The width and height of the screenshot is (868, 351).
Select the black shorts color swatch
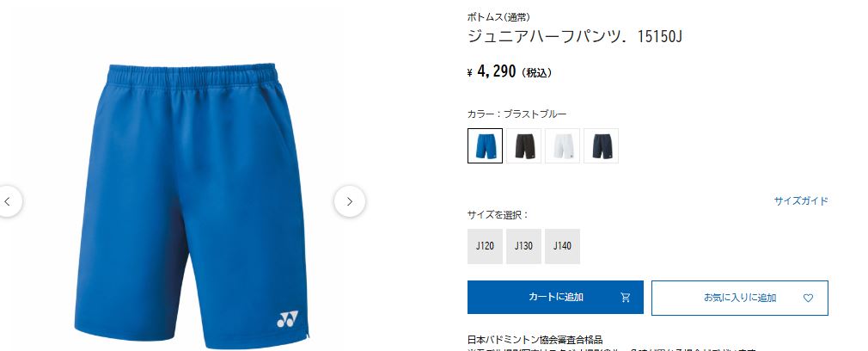[x=523, y=146]
